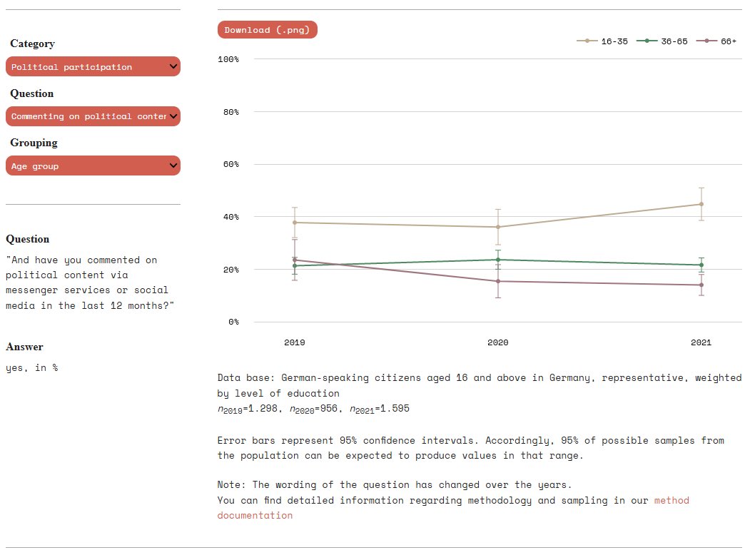Click the 80% y-axis label
This screenshot has width=750, height=560.
pyautogui.click(x=231, y=112)
